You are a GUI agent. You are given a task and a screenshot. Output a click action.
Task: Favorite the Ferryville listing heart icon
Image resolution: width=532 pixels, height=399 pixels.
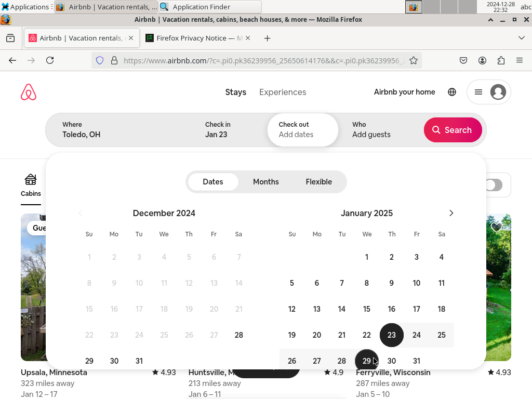tap(497, 228)
